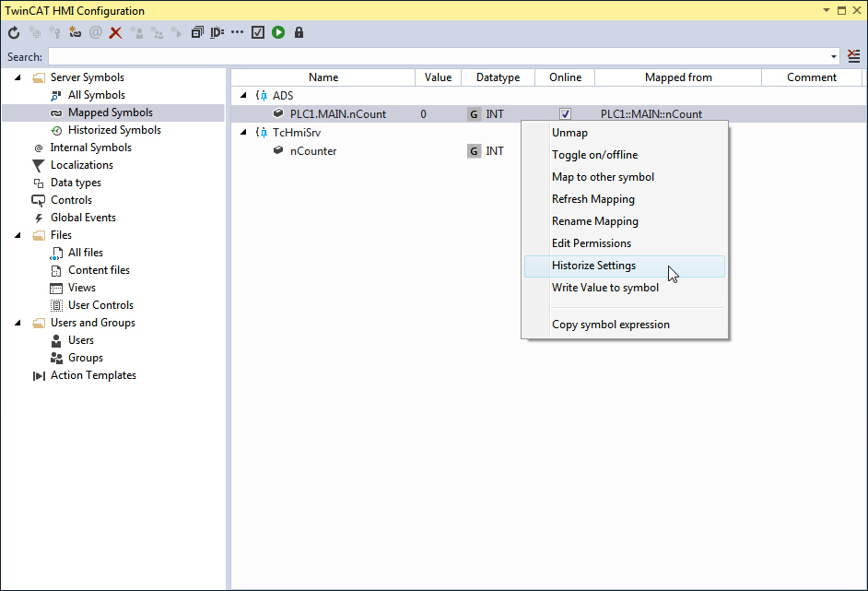Viewport: 868px width, 591px height.
Task: Toggle the checkmark box icon in toolbar
Action: tap(258, 32)
